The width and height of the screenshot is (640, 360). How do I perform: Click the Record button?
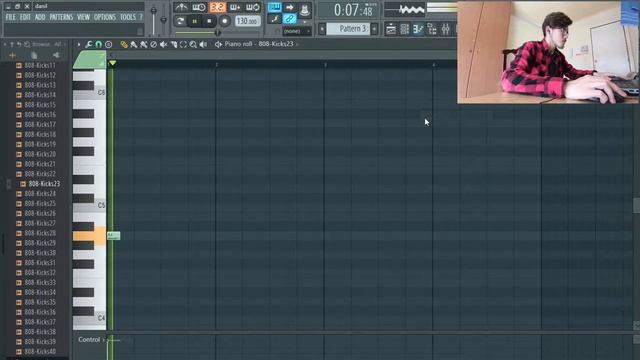[224, 21]
